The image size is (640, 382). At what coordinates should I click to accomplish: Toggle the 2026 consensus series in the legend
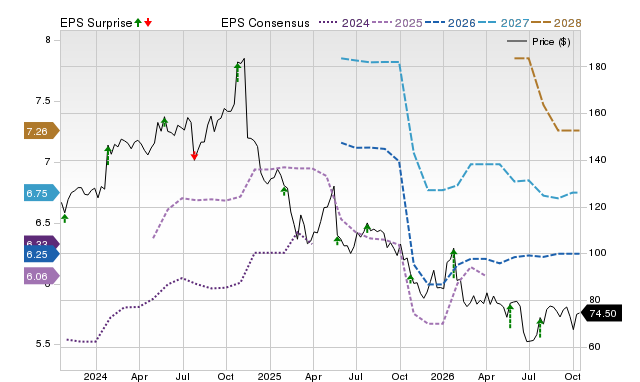coord(450,23)
